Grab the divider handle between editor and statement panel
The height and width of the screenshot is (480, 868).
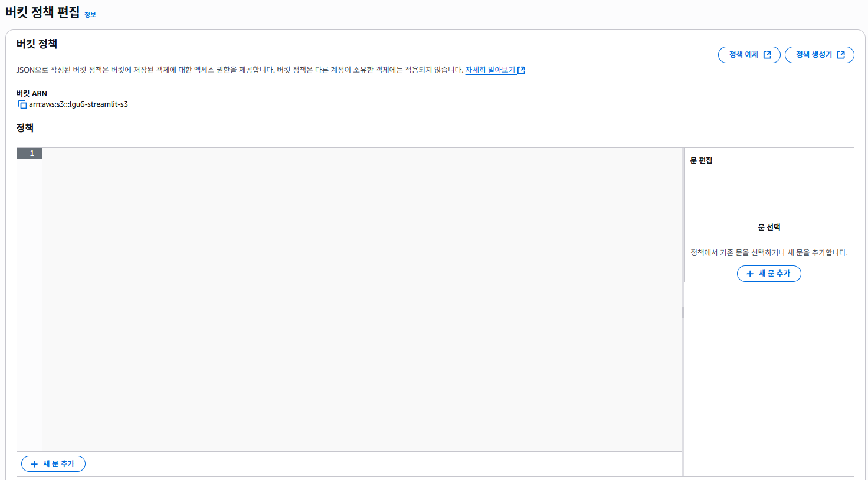coord(683,312)
